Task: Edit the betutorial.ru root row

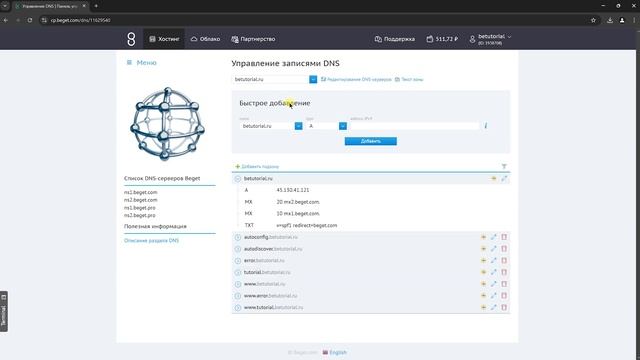Action: [x=504, y=178]
